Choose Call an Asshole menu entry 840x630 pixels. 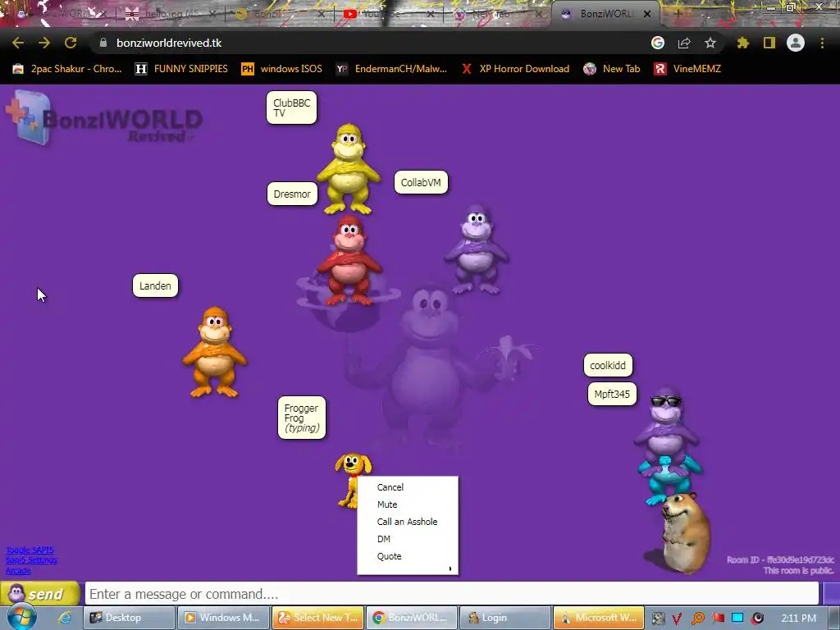(408, 521)
